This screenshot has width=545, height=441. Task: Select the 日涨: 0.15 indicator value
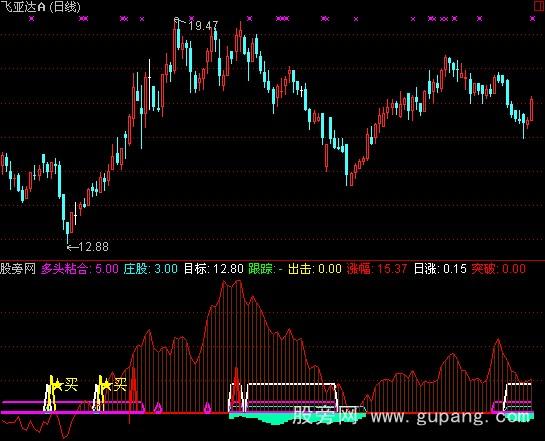(x=440, y=269)
